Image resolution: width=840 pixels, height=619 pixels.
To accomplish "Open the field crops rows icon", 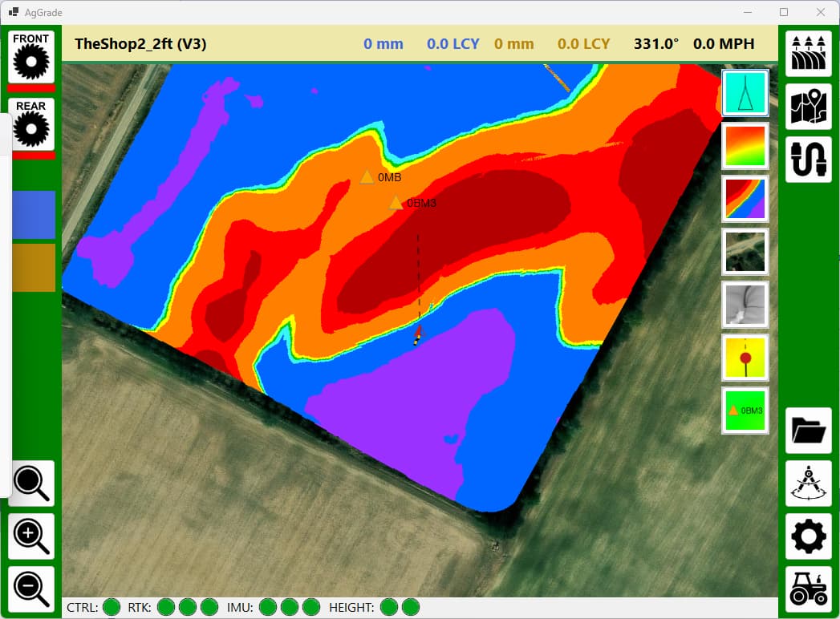I will (808, 54).
